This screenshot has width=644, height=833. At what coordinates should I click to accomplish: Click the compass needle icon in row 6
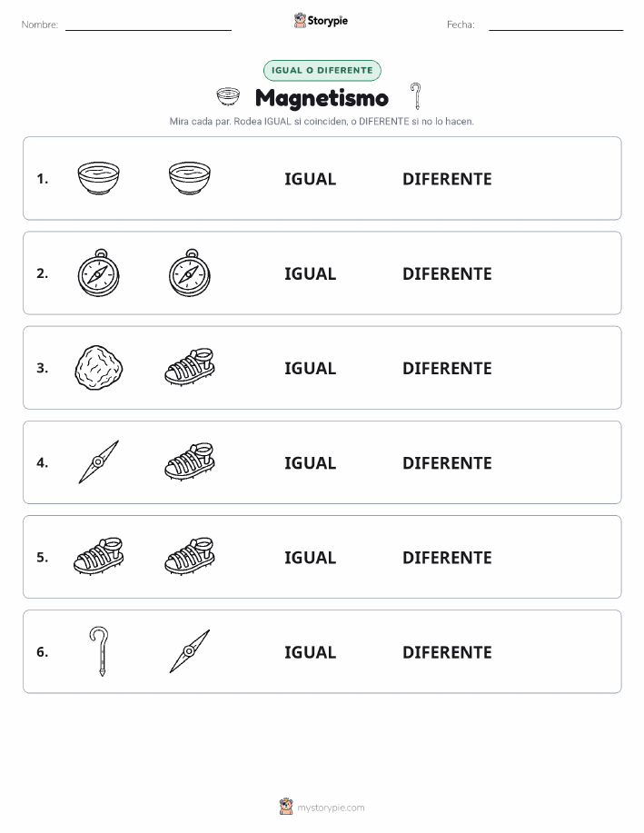190,651
